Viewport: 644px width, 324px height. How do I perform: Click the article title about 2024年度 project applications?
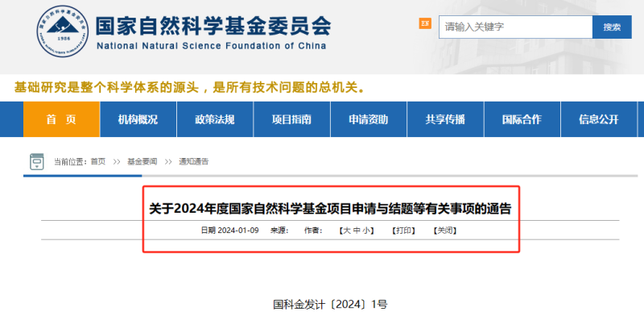pyautogui.click(x=330, y=209)
